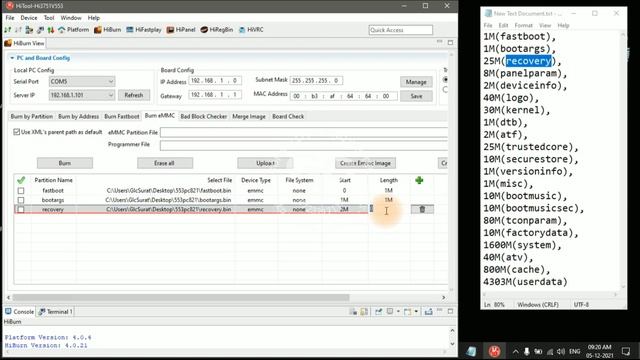Click the Manage button
The image size is (640, 360).
coord(416,82)
